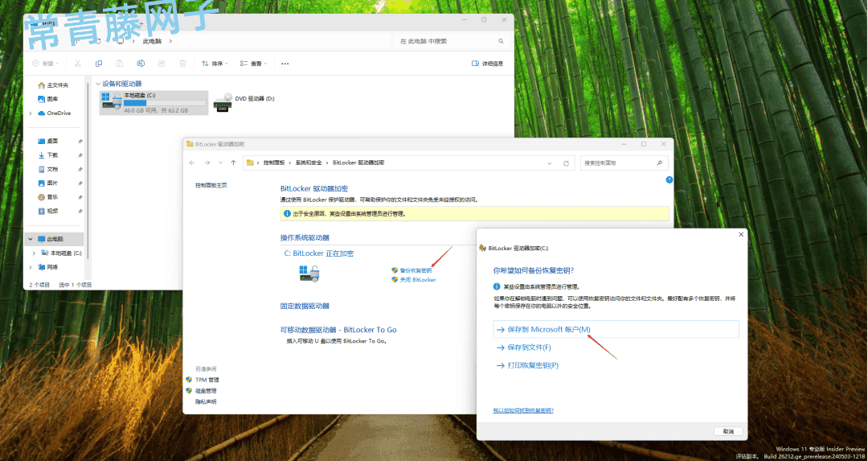Click the search magnifier in control panel search box
868x461 pixels.
pyautogui.click(x=659, y=163)
